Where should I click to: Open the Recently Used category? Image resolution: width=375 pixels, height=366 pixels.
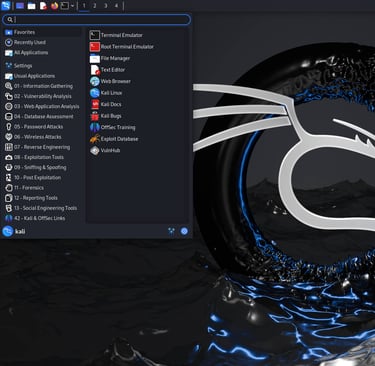pos(43,42)
